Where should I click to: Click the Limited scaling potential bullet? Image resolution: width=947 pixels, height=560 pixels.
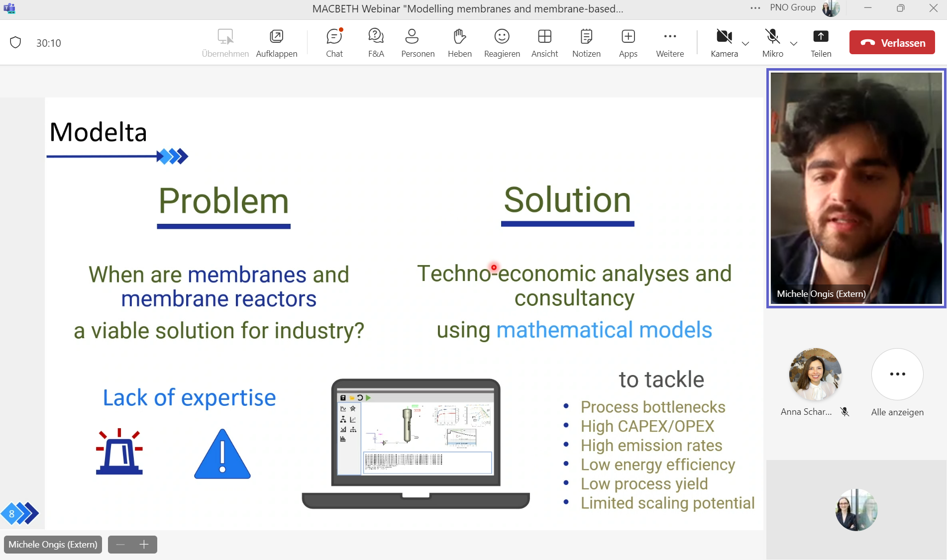point(667,503)
